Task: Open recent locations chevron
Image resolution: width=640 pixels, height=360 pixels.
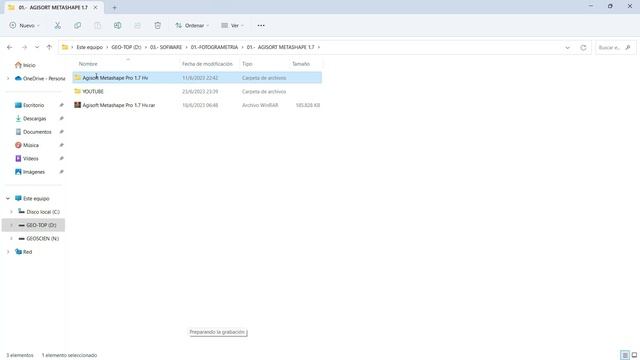Action: coord(37,47)
